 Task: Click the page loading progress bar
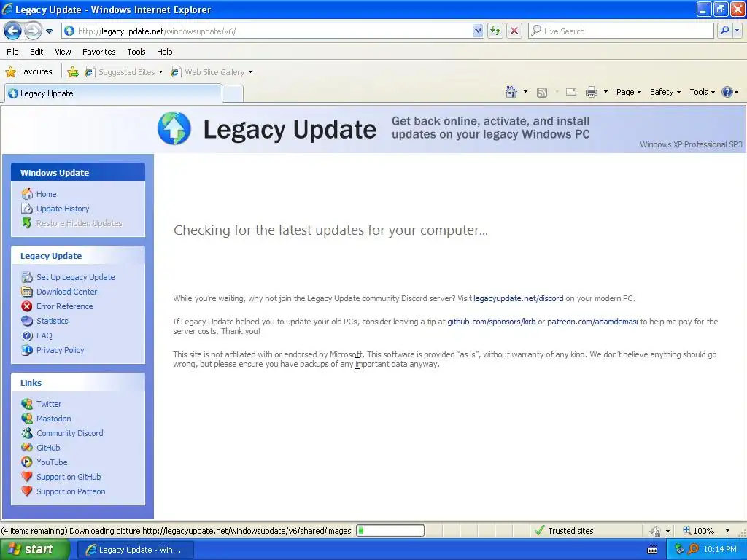(390, 531)
